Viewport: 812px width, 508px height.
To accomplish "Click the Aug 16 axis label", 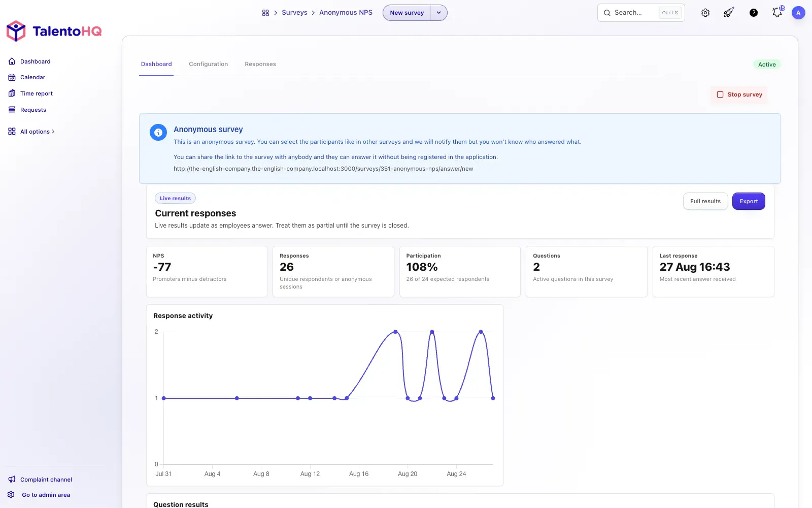I will tap(359, 474).
